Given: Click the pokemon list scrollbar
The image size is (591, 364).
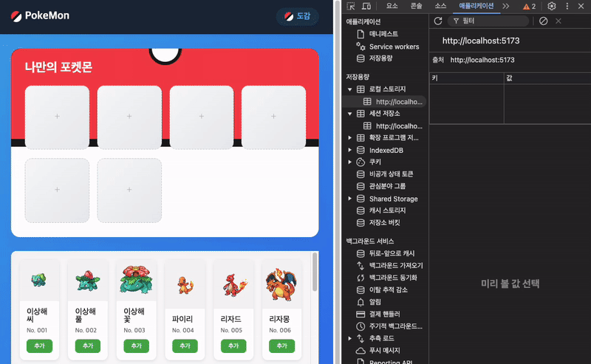Looking at the screenshot, I should [315, 272].
